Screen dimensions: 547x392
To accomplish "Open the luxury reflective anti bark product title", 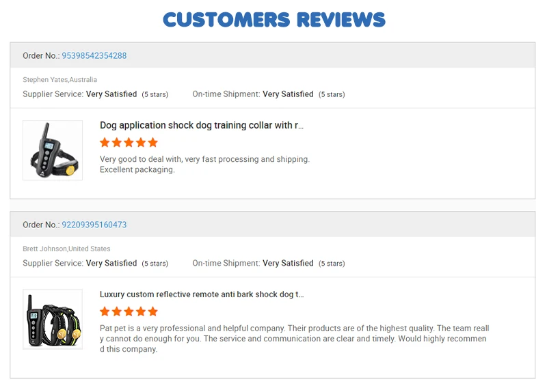I will (201, 294).
